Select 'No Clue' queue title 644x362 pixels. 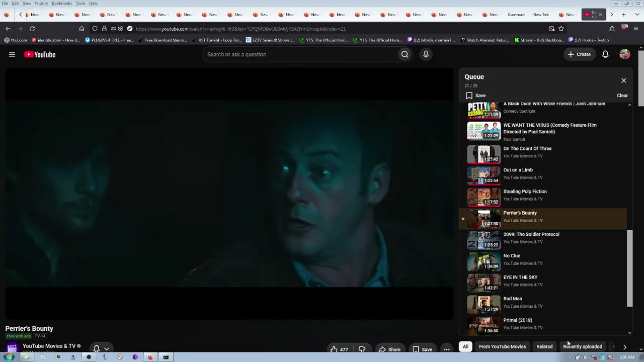point(512,256)
